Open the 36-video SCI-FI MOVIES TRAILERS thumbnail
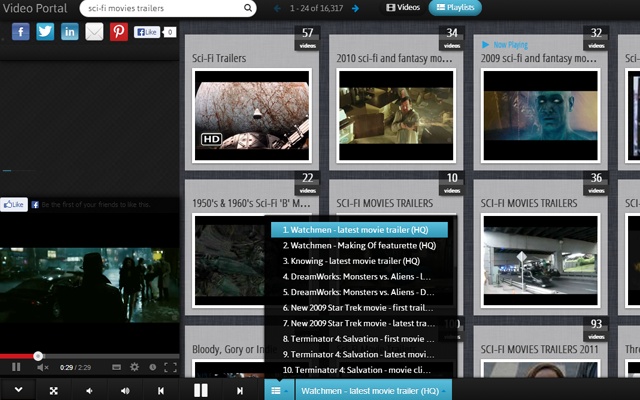640x400 pixels. (x=540, y=260)
